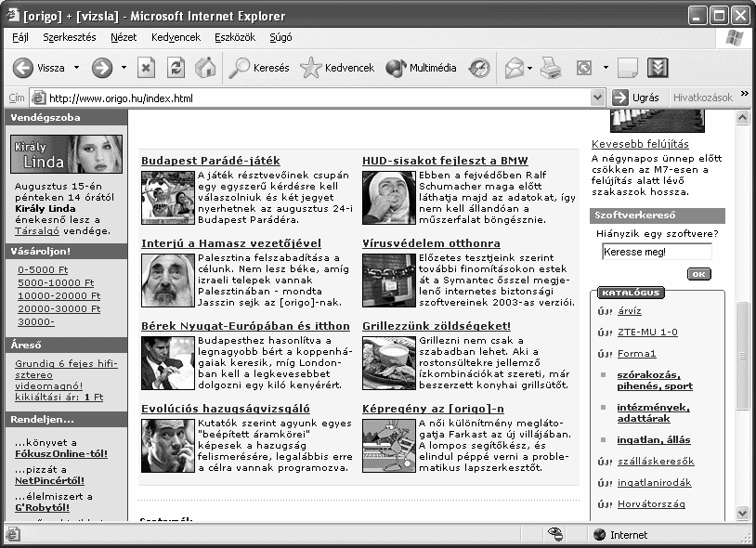
Task: Click the Király Linda banner image
Action: 67,154
